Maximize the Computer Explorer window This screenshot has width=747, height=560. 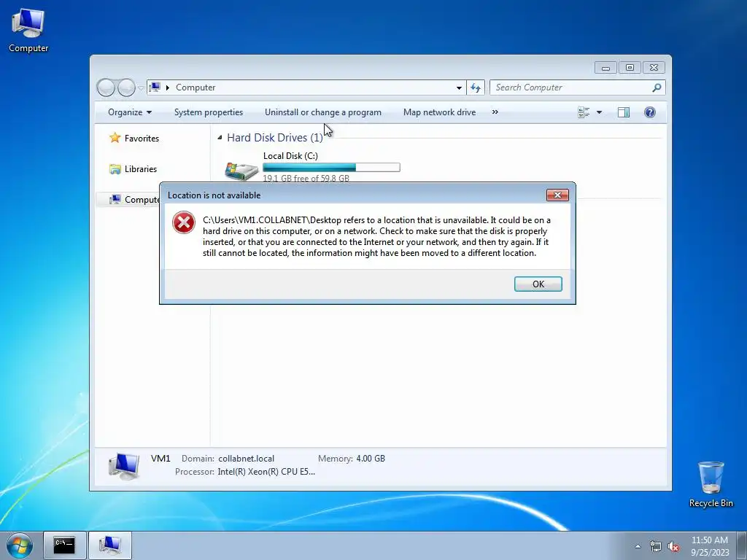point(630,68)
